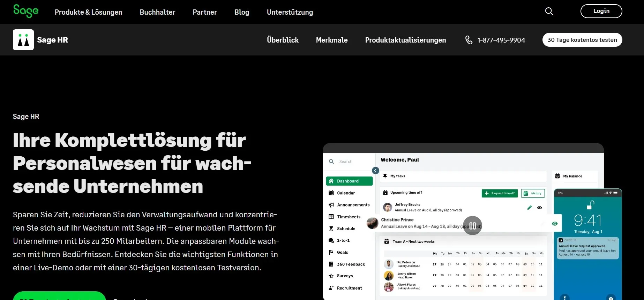Click the Announcements megaphone icon
Screen dimensions: 644x300
(x=331, y=205)
